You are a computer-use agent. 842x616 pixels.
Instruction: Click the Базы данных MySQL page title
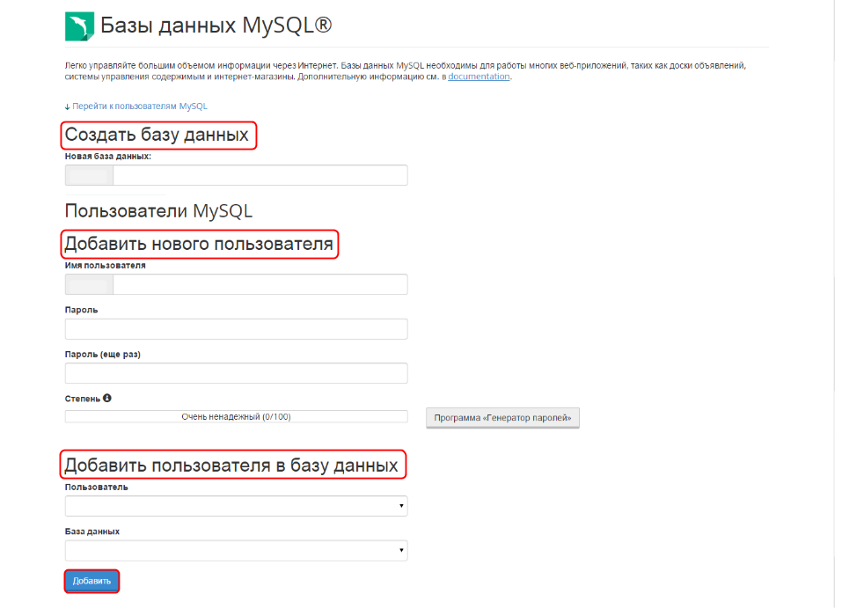(x=216, y=26)
